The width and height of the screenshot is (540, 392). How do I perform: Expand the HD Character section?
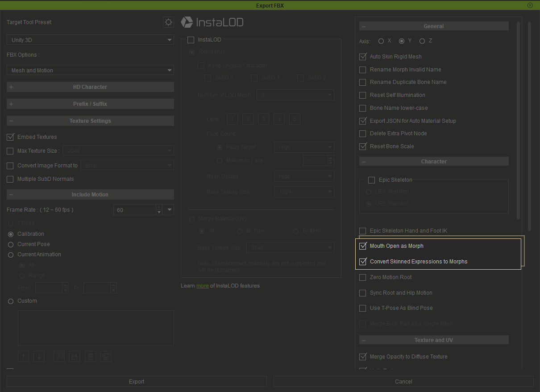point(90,87)
